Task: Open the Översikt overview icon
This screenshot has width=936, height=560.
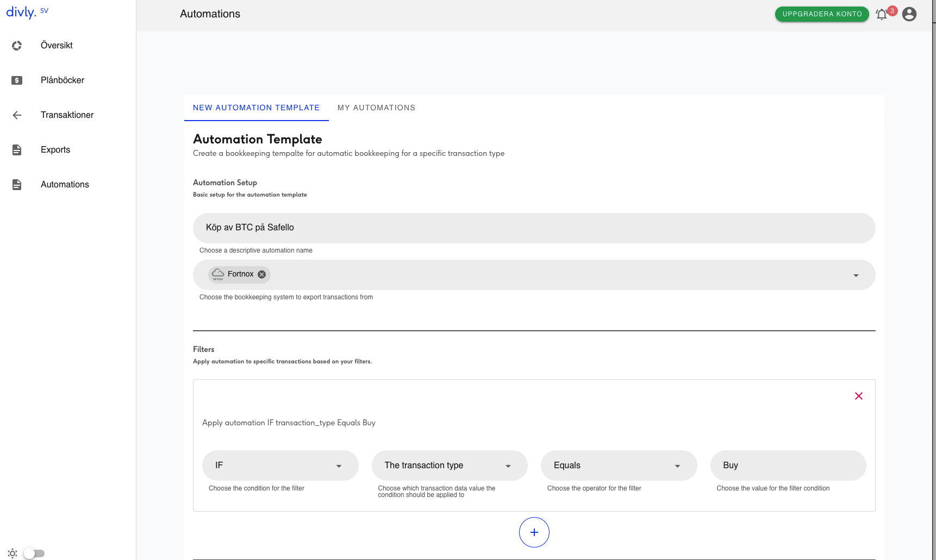Action: 17,46
